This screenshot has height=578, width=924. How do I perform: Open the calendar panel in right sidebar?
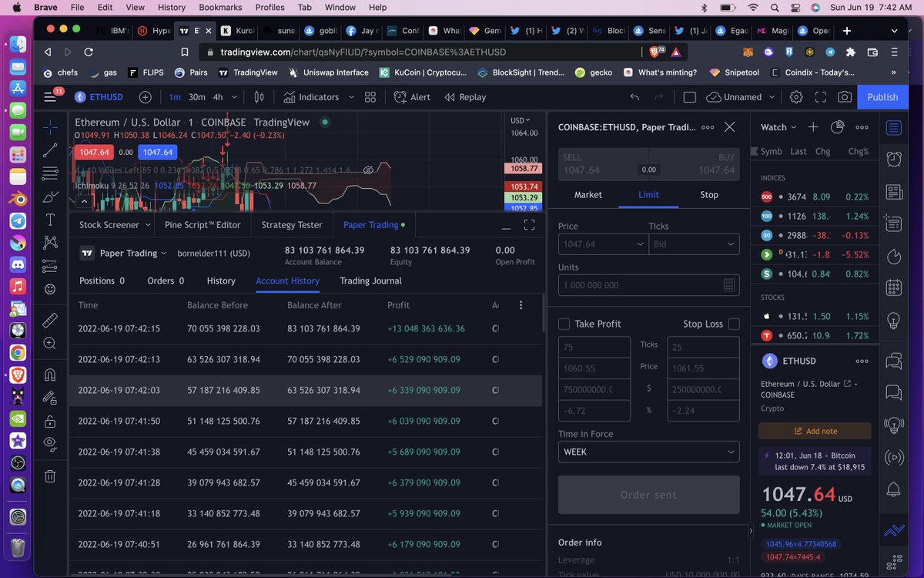tap(894, 288)
